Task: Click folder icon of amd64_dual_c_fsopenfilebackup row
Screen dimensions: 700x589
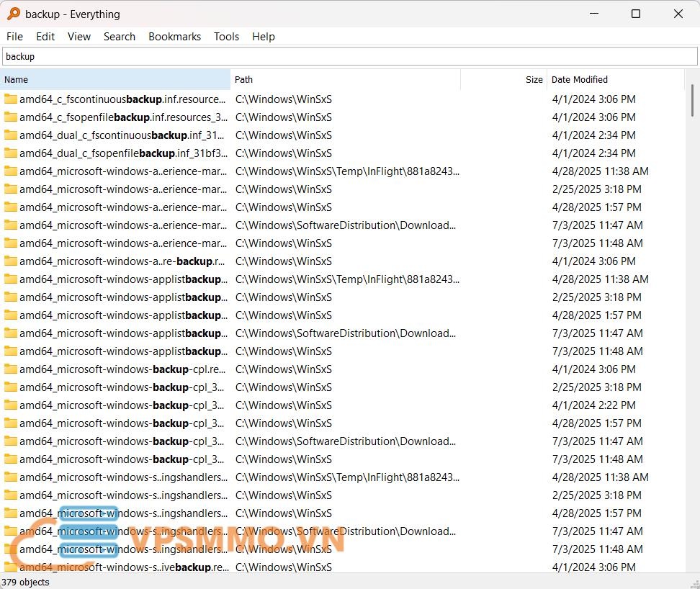Action: 10,153
